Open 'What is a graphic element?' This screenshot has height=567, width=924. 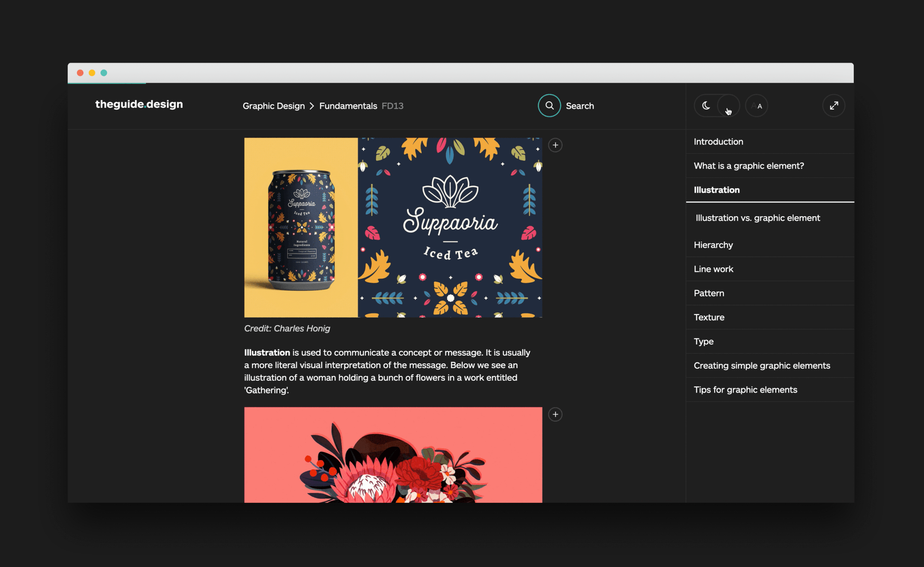(x=749, y=165)
